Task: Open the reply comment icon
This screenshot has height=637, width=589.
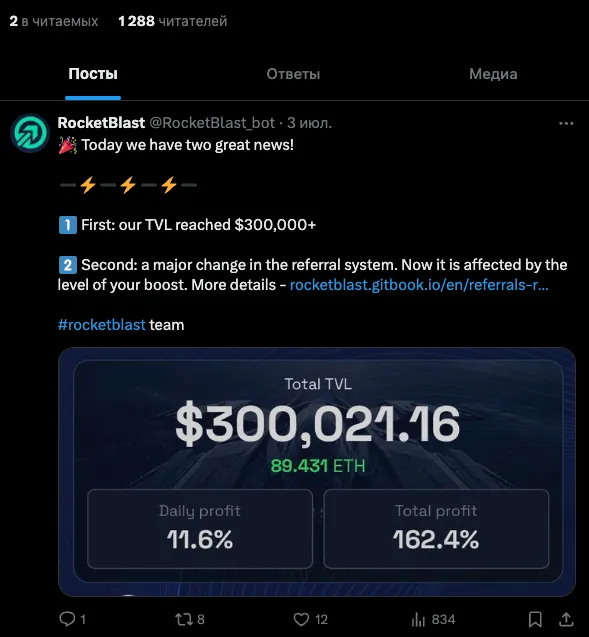Action: pyautogui.click(x=67, y=619)
